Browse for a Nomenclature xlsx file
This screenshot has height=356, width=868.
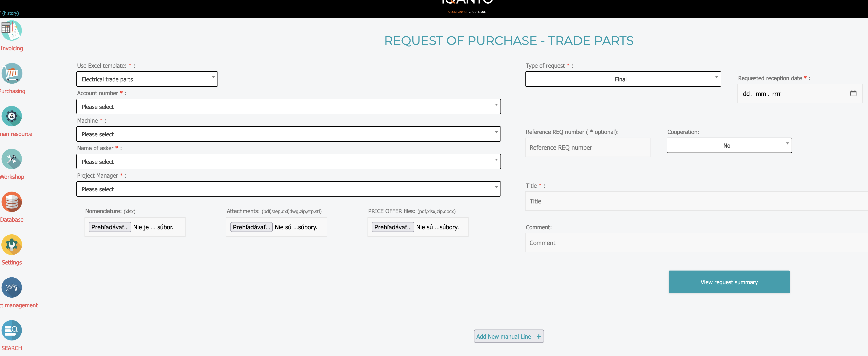(110, 227)
